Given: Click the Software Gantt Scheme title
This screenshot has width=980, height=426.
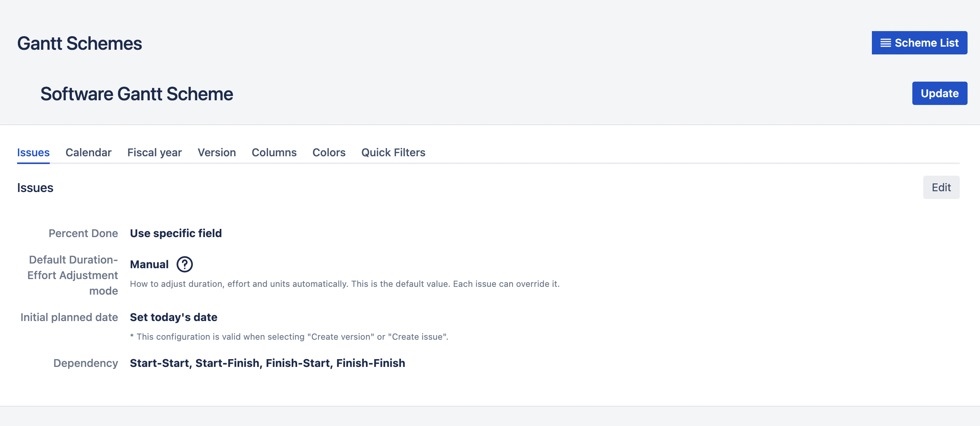Looking at the screenshot, I should click(136, 94).
